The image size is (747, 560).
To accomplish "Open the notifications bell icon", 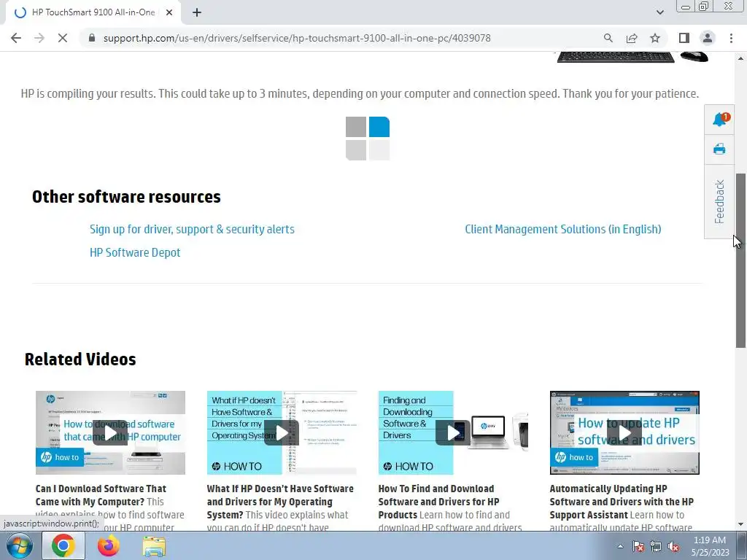I will point(719,120).
